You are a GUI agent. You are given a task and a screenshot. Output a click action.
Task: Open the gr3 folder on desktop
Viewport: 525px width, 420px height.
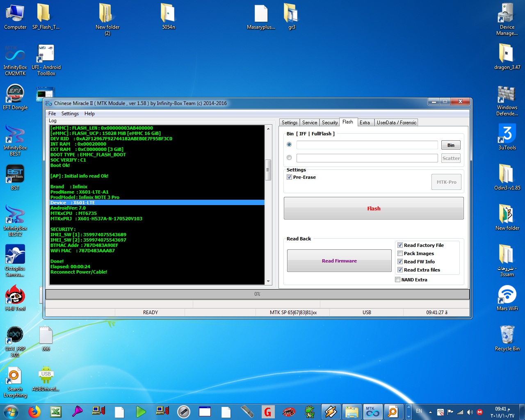point(292,16)
